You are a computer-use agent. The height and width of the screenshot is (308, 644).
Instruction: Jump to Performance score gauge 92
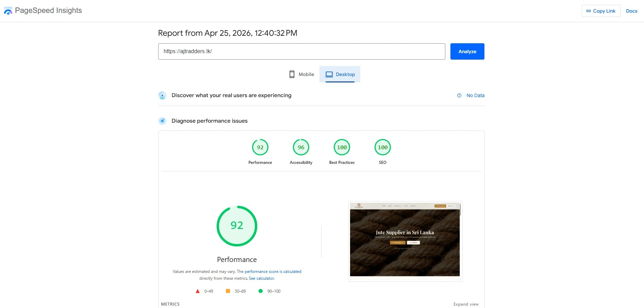260,147
